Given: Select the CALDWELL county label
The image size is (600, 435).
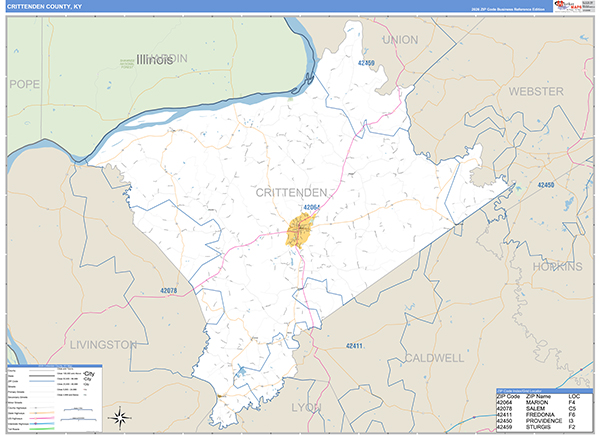Looking at the screenshot, I should click(435, 358).
